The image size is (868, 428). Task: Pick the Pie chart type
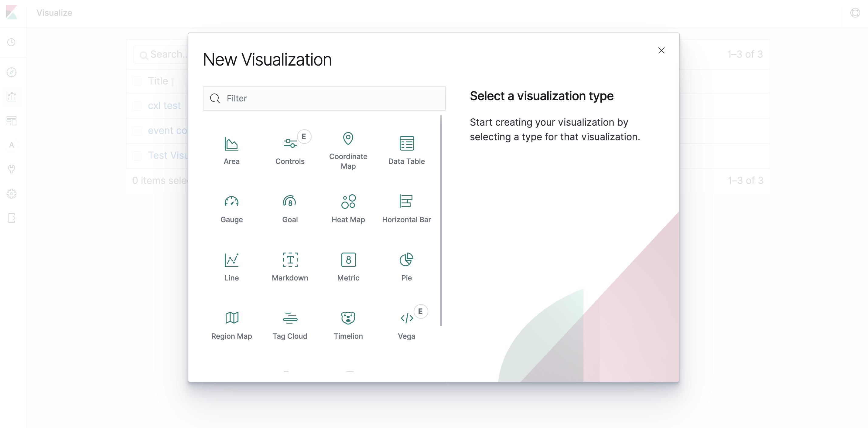tap(406, 267)
